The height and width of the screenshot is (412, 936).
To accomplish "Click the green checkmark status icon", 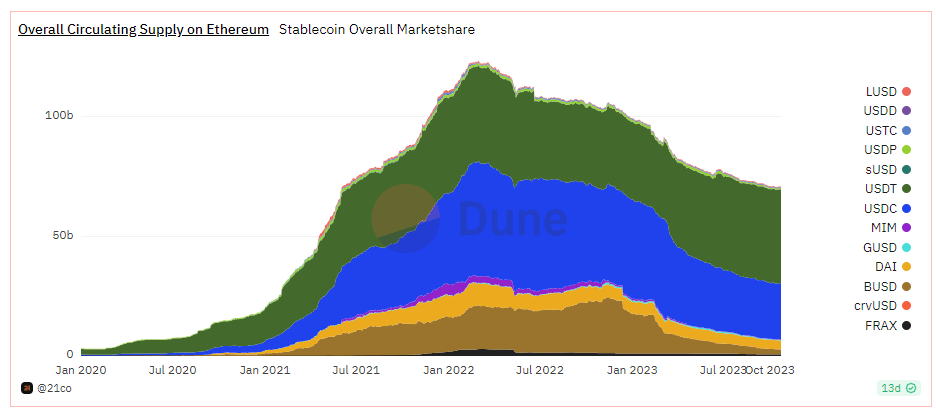I will (911, 388).
